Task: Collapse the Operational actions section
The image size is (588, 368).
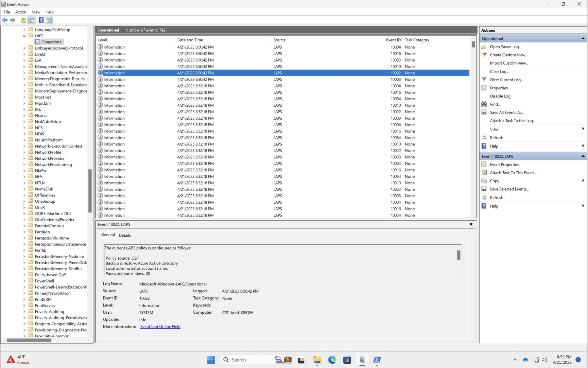Action: click(x=583, y=39)
